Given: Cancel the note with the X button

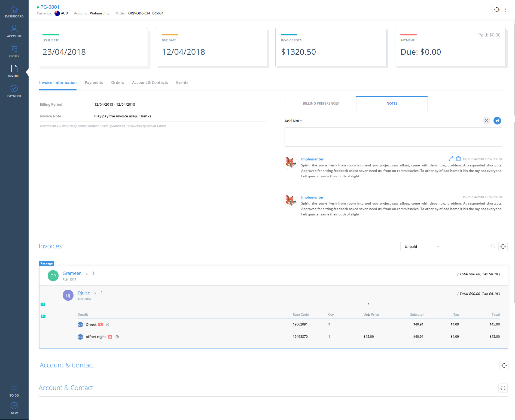Looking at the screenshot, I should click(486, 121).
